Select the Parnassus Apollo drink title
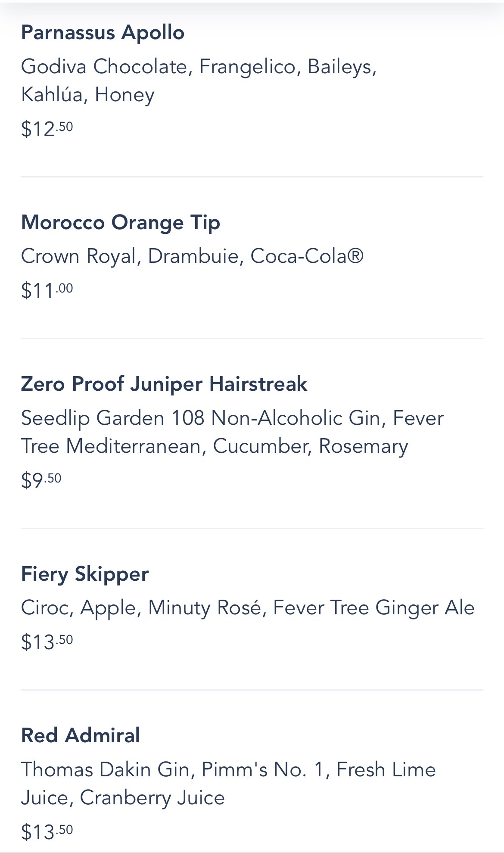This screenshot has width=504, height=853. point(103,33)
